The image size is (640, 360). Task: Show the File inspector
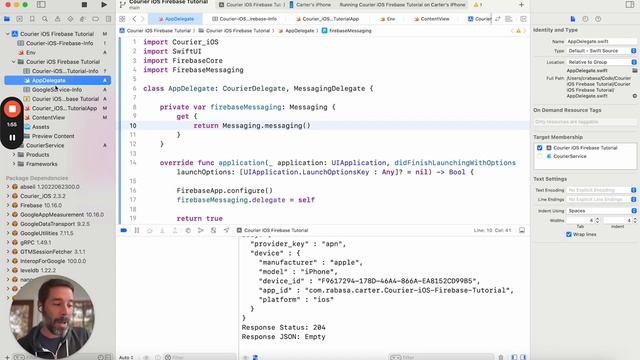(573, 19)
